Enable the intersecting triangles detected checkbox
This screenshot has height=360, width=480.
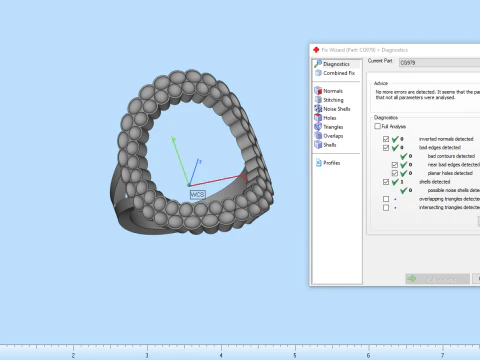point(386,207)
